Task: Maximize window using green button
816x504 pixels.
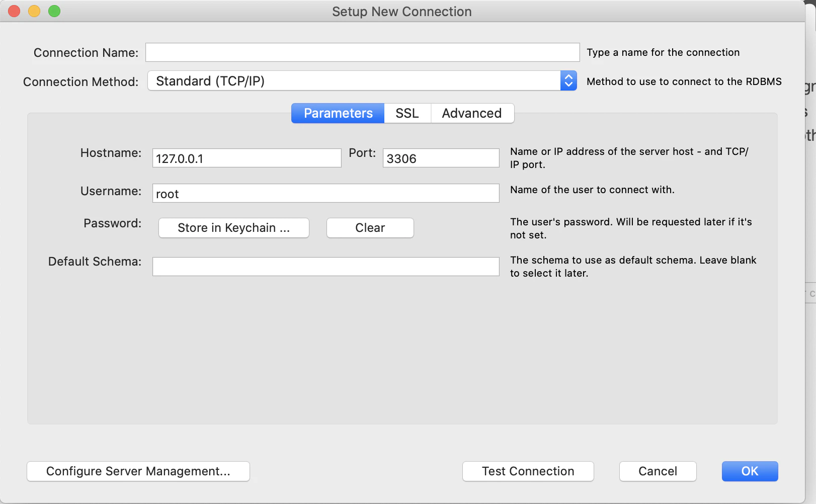Action: 54,11
